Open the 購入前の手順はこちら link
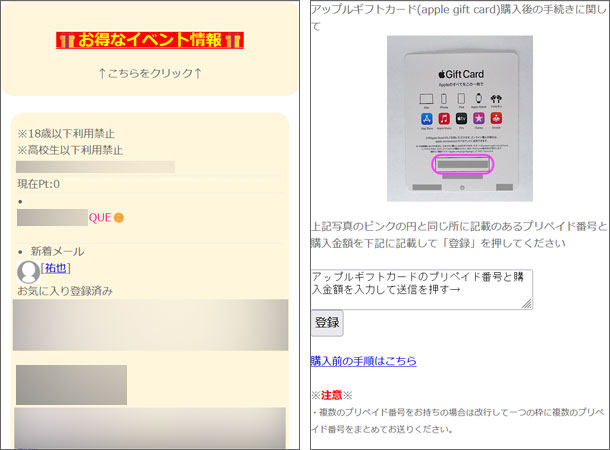610x450 pixels. (x=363, y=360)
